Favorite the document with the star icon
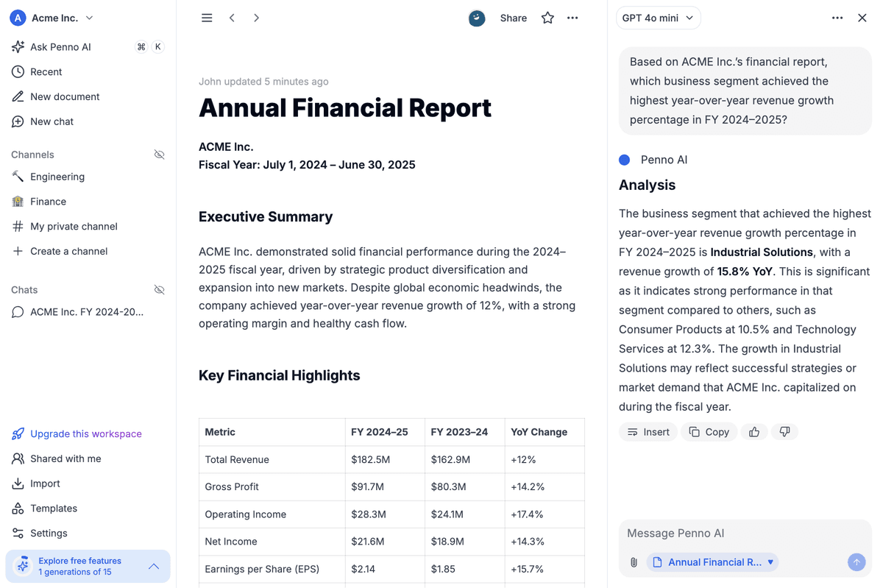Viewport: 883px width, 588px height. point(547,17)
